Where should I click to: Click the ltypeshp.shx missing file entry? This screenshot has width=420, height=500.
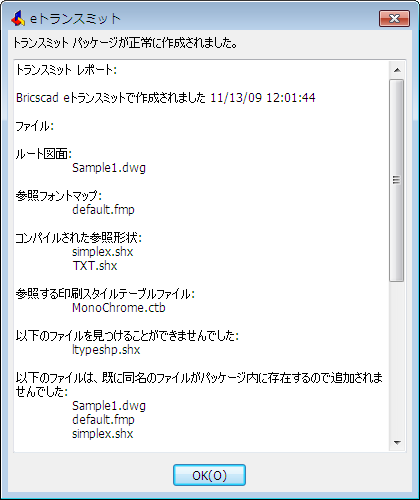pos(106,350)
